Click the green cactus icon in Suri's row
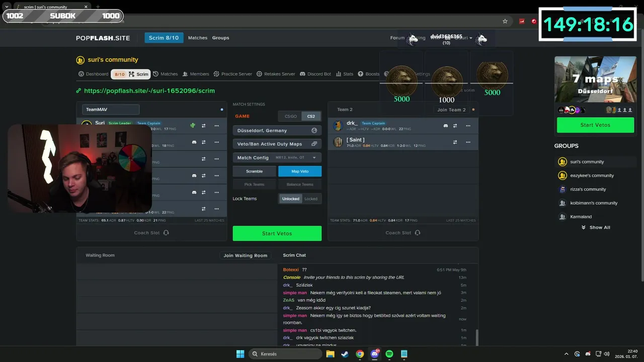 click(193, 126)
